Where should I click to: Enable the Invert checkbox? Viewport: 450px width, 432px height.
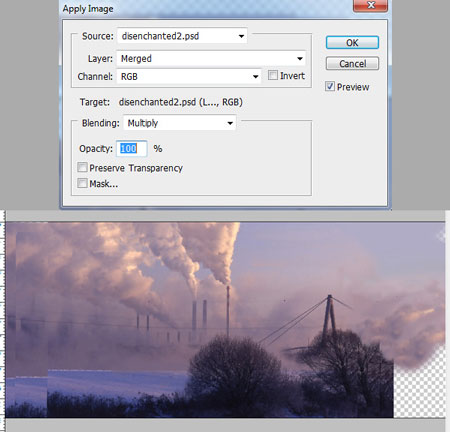click(x=273, y=75)
